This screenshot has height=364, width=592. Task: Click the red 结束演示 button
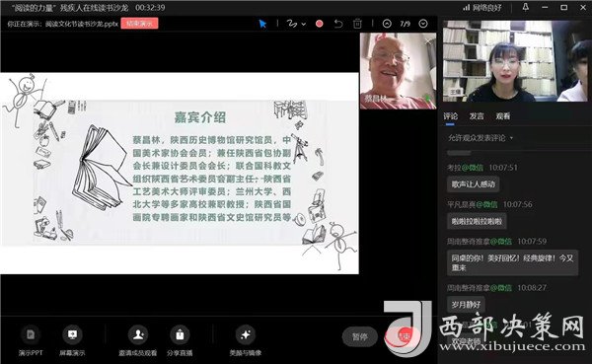pyautogui.click(x=140, y=24)
